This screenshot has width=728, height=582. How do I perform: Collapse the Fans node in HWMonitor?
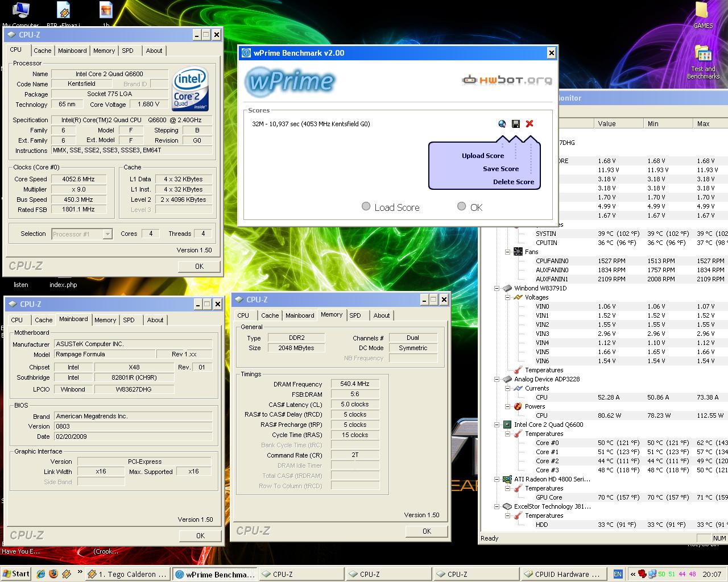pyautogui.click(x=508, y=252)
